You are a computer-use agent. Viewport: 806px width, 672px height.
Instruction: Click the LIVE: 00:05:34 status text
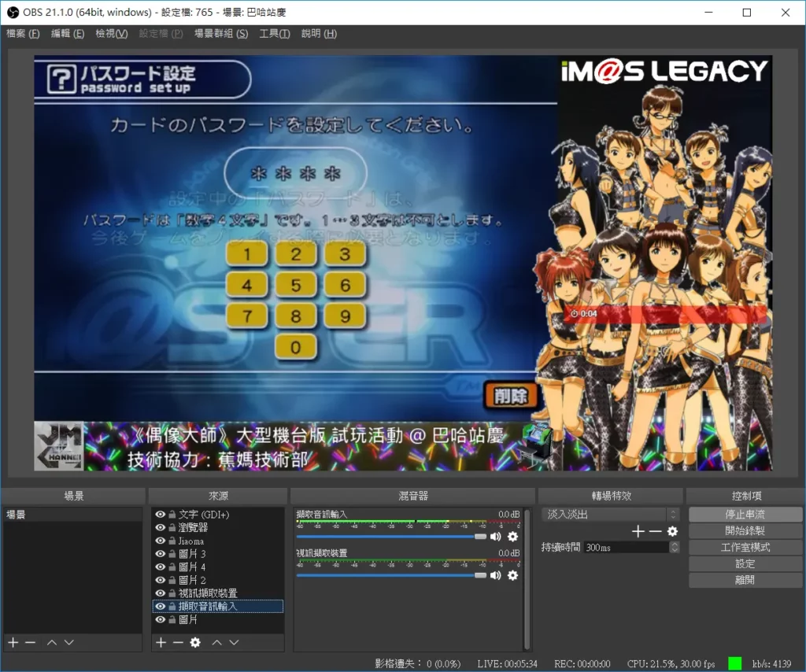(x=508, y=664)
